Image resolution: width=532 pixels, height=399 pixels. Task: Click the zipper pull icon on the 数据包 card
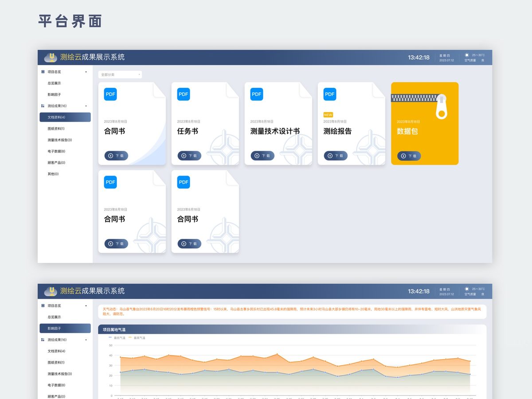[x=441, y=106]
